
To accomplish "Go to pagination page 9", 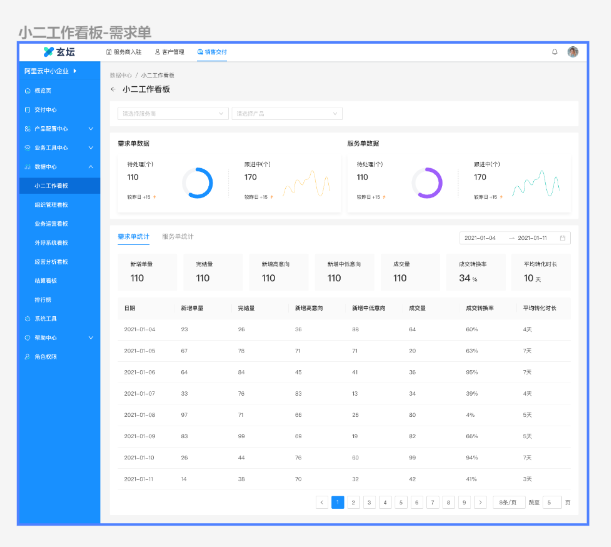I will click(464, 503).
